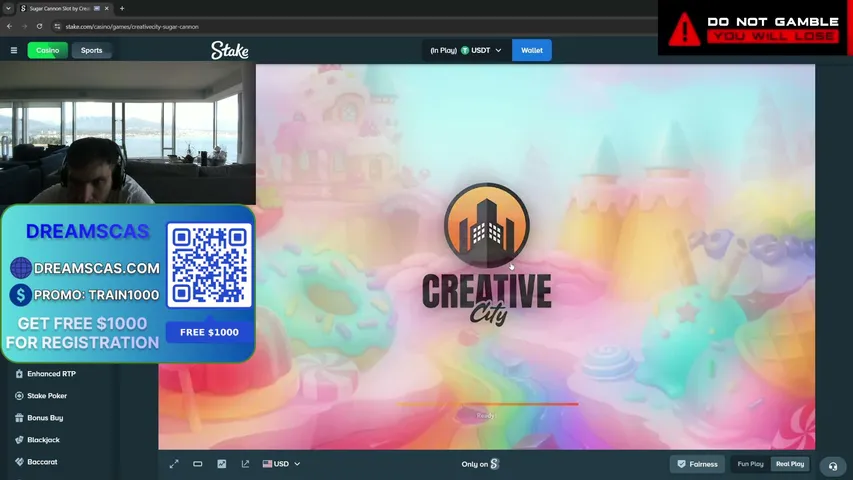Open a new browser tab
The width and height of the screenshot is (853, 480).
(122, 8)
